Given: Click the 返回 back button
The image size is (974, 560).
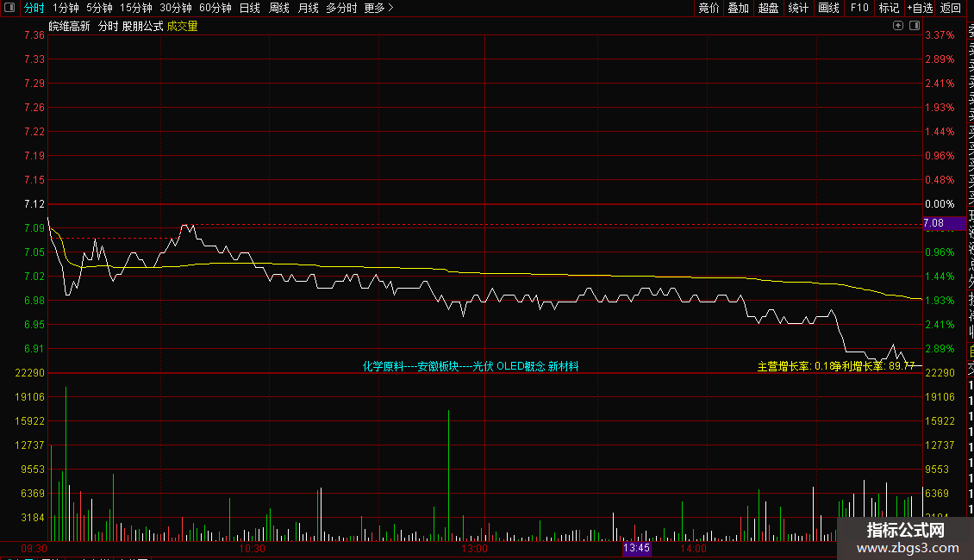Looking at the screenshot, I should [951, 8].
